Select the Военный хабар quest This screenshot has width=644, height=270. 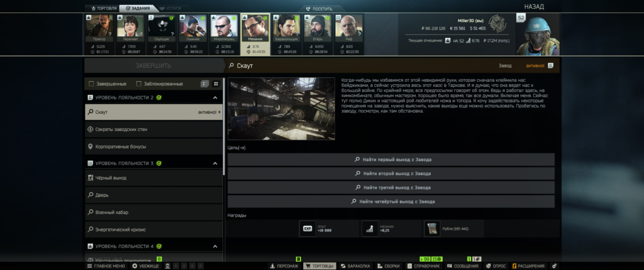(153, 213)
